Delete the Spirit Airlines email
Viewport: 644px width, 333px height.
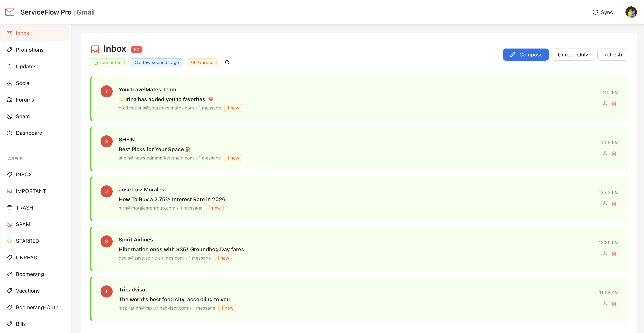coord(614,254)
